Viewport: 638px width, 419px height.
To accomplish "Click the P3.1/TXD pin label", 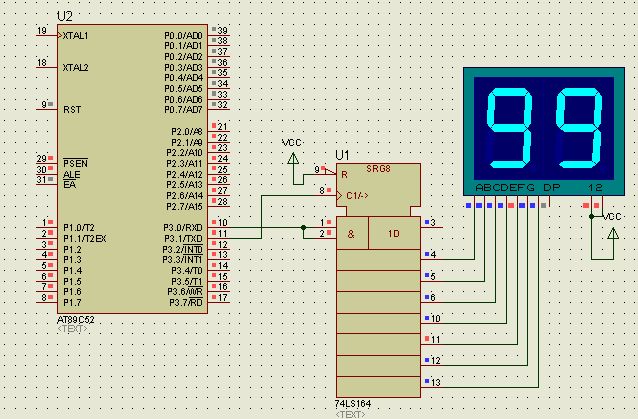I will (x=183, y=238).
